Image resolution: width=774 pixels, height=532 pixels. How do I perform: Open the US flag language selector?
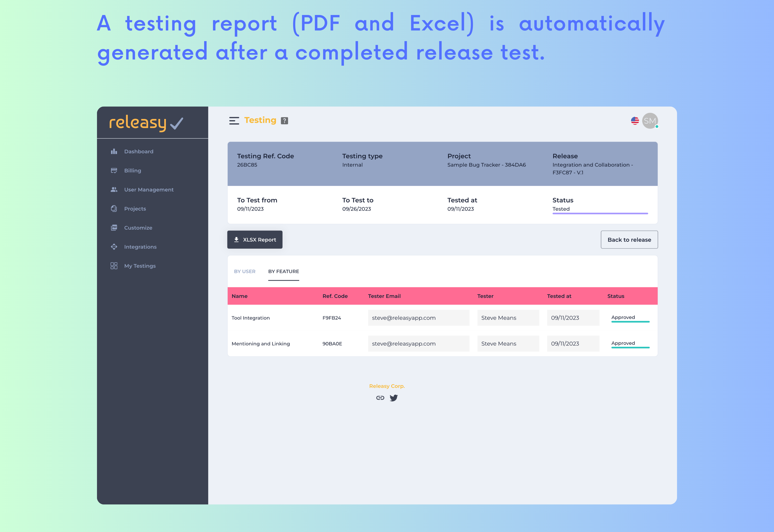click(x=635, y=121)
